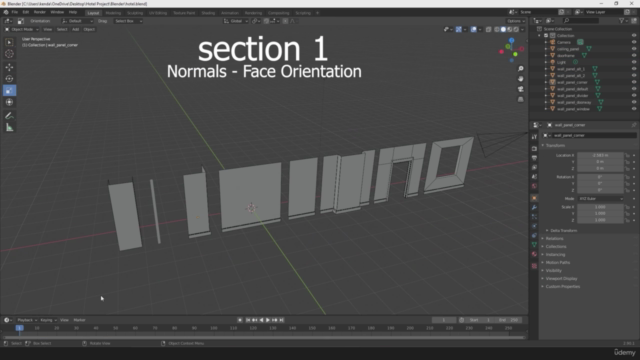
Task: Open the View Layer properties tab icon
Action: coord(534,167)
